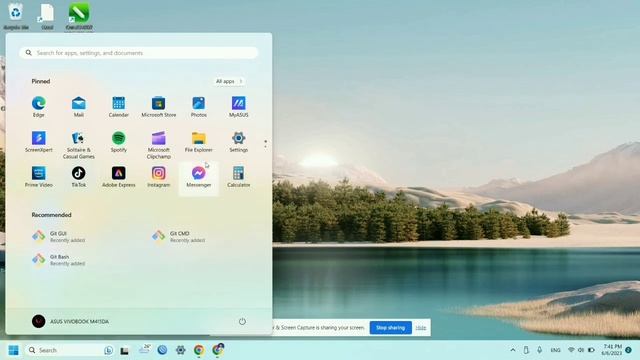Open Spotify from pinned apps
Image resolution: width=640 pixels, height=360 pixels.
[x=118, y=142]
